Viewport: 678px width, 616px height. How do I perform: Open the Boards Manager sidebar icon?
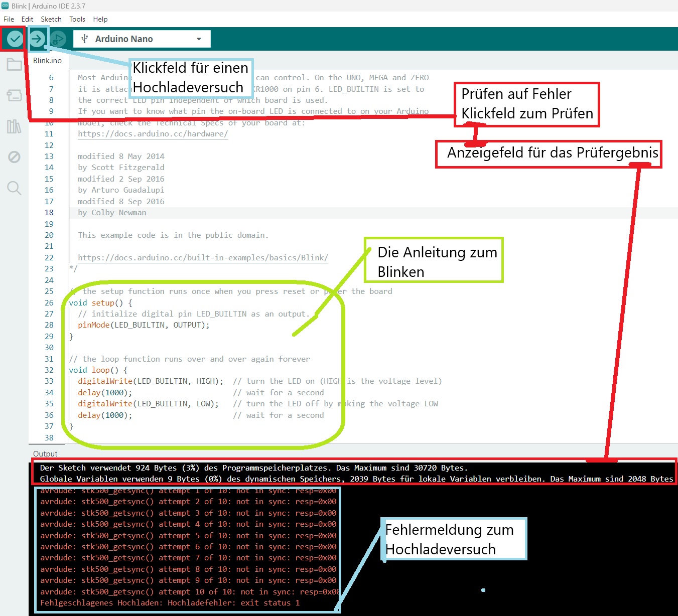pos(14,95)
